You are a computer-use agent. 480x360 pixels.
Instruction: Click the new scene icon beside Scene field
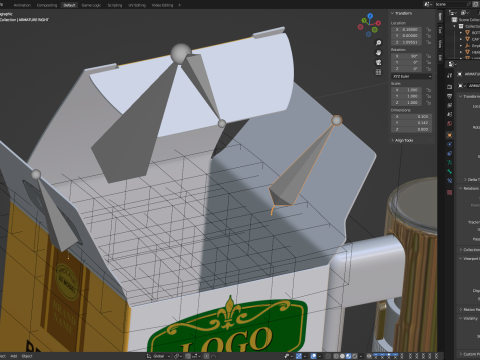[475, 4]
